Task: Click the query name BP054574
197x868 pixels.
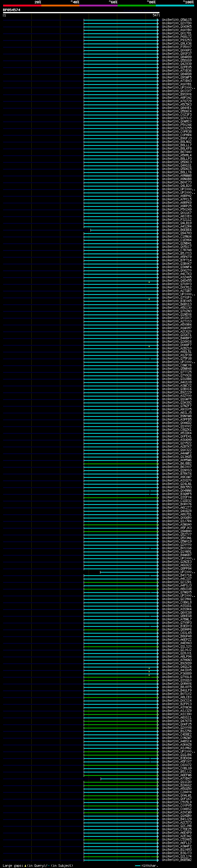Action: (x=11, y=10)
